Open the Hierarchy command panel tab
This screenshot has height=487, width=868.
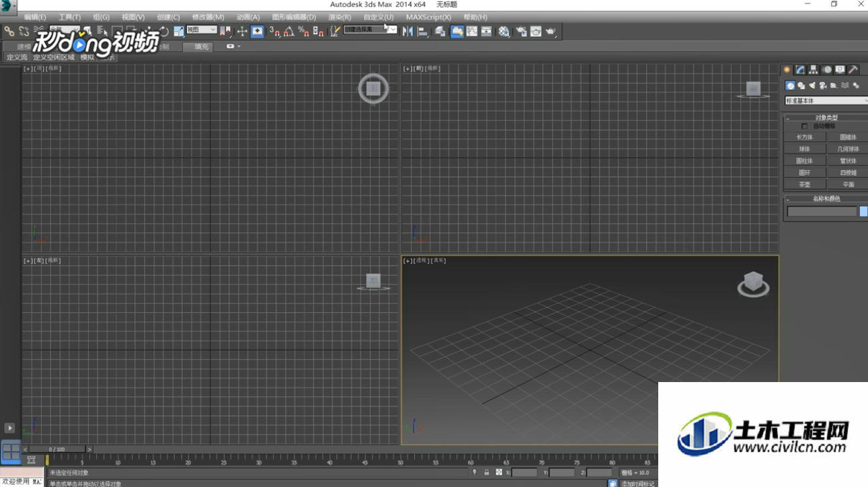click(814, 69)
